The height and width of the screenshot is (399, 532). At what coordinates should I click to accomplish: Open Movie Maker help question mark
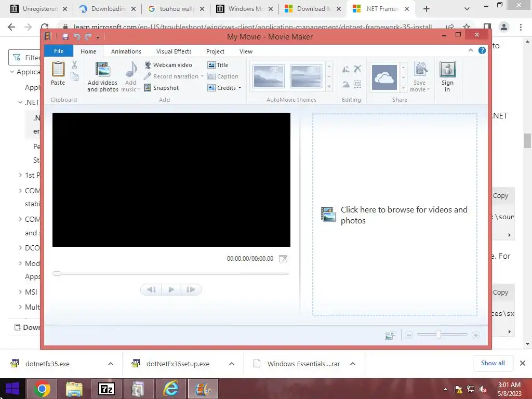(482, 50)
